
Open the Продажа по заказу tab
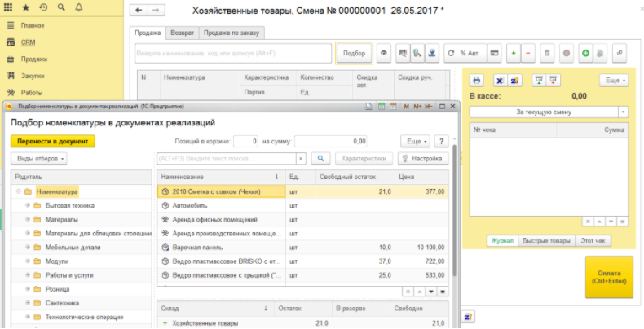(x=232, y=33)
